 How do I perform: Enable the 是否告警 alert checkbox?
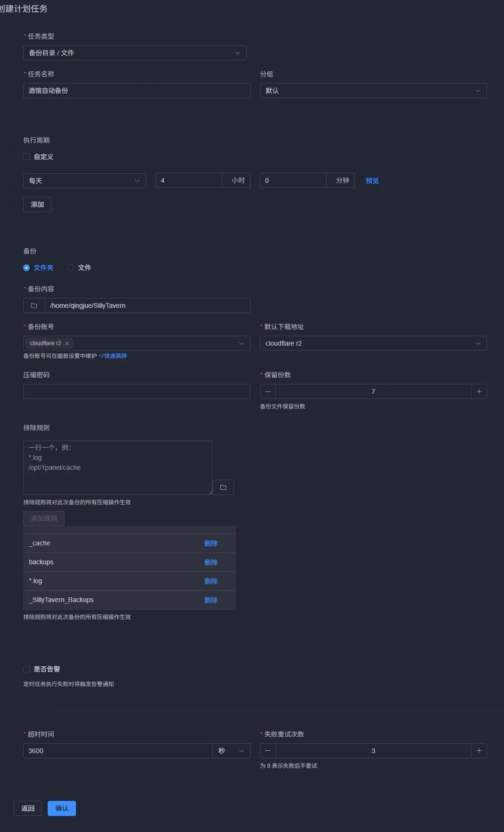tap(26, 669)
